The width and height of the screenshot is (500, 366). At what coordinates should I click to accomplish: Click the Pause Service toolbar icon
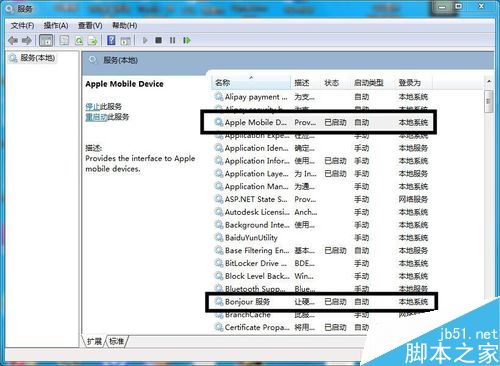(x=172, y=40)
